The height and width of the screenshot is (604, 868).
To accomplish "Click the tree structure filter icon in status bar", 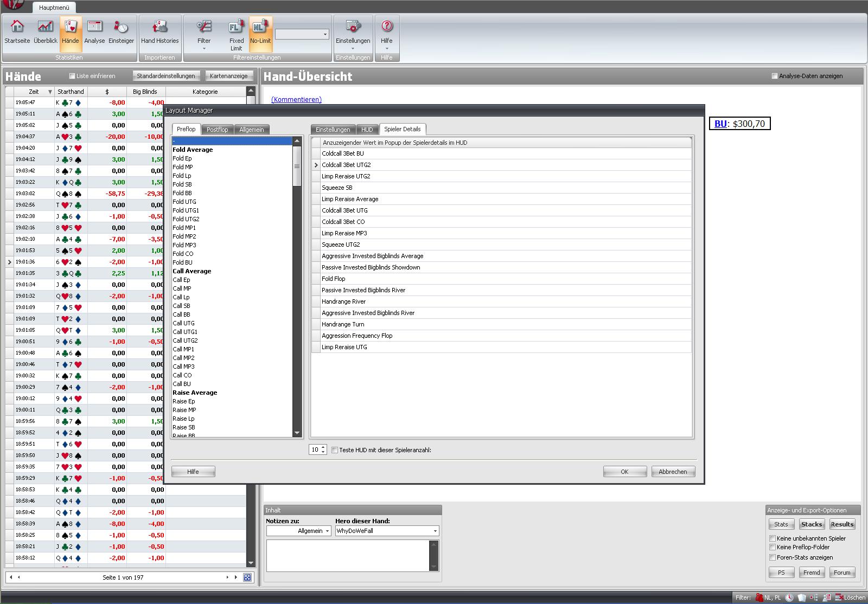I will (x=814, y=597).
